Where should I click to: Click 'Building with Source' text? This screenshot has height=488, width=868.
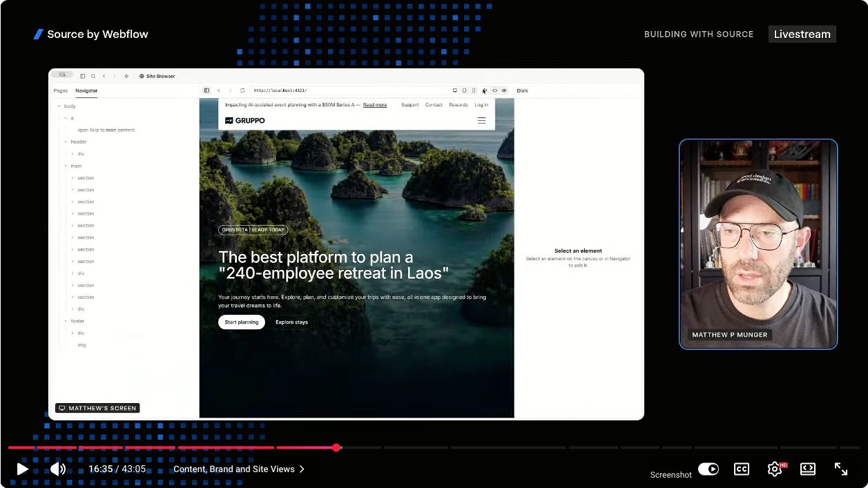699,34
